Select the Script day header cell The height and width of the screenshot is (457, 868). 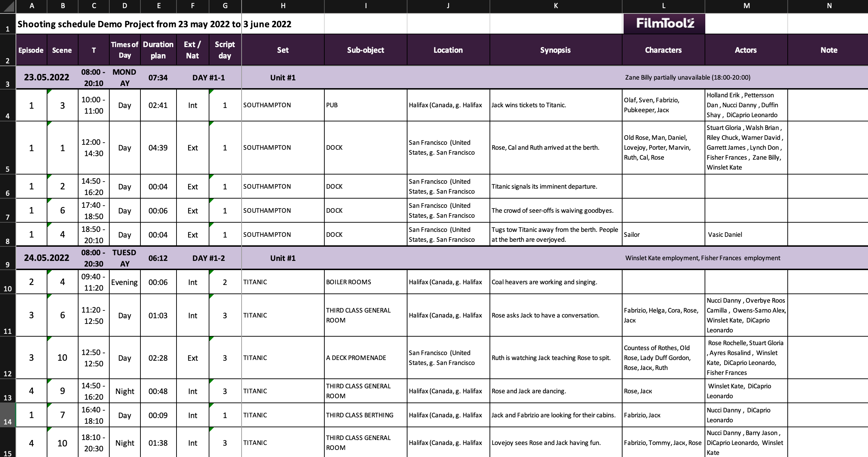click(x=225, y=50)
